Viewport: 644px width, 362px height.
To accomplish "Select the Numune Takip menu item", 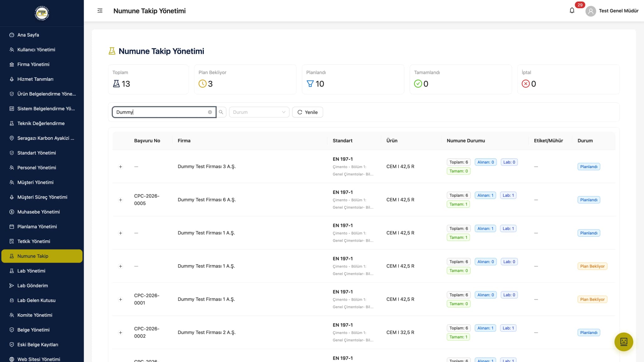I will pyautogui.click(x=42, y=256).
